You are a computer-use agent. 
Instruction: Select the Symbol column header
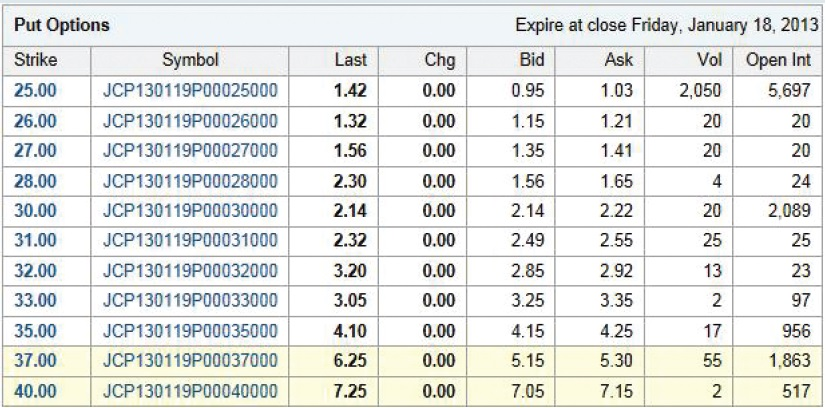[190, 61]
